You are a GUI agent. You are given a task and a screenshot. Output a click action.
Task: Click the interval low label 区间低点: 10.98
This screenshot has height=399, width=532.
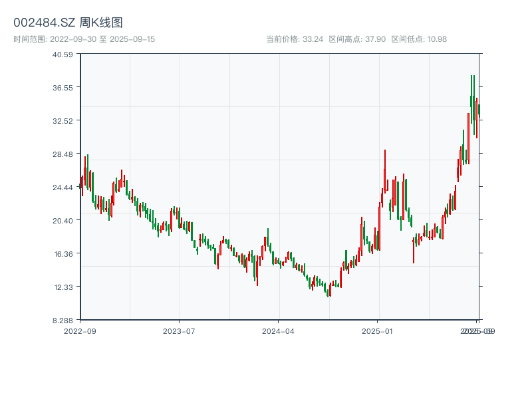point(419,39)
